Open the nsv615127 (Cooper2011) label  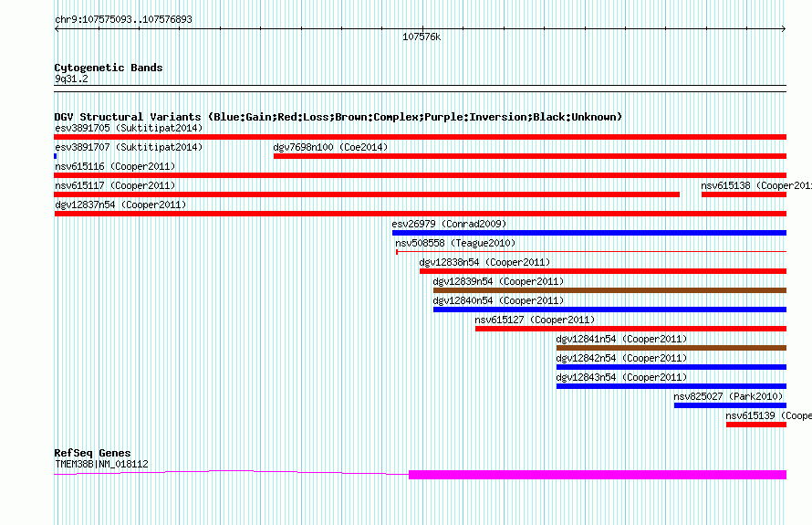pos(535,320)
